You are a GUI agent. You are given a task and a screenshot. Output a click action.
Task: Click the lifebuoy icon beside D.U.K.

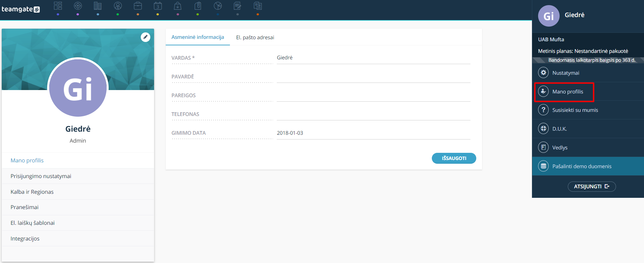(543, 129)
